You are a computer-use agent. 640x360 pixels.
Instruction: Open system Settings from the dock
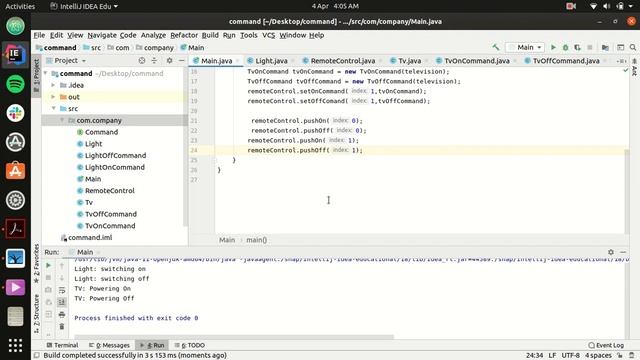[16, 200]
